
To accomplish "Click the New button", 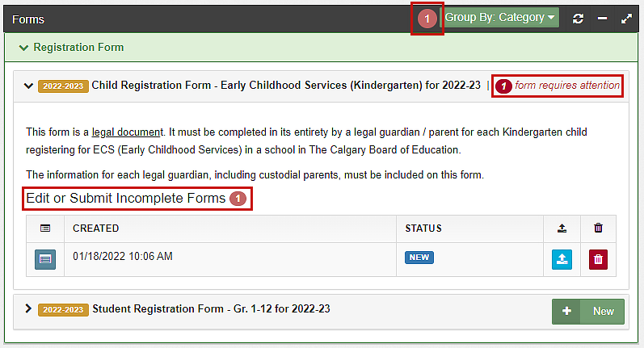I will pyautogui.click(x=587, y=311).
